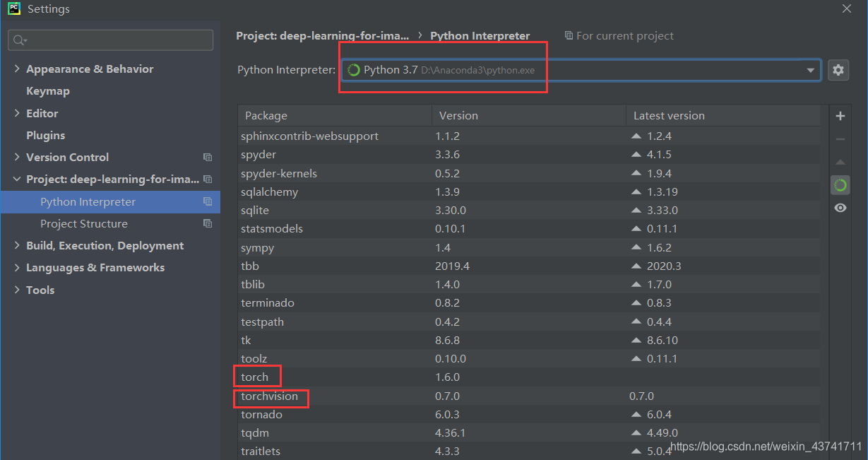
Task: Open the Keymap settings page
Action: pyautogui.click(x=47, y=90)
